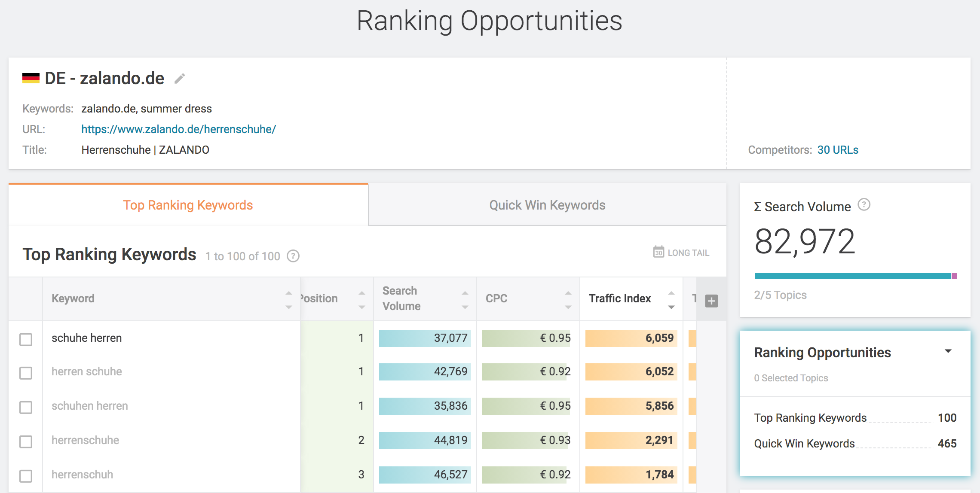Click Top Ranking Keywords 100 in sidebar
Screen dimensions: 980x493
[x=855, y=418]
